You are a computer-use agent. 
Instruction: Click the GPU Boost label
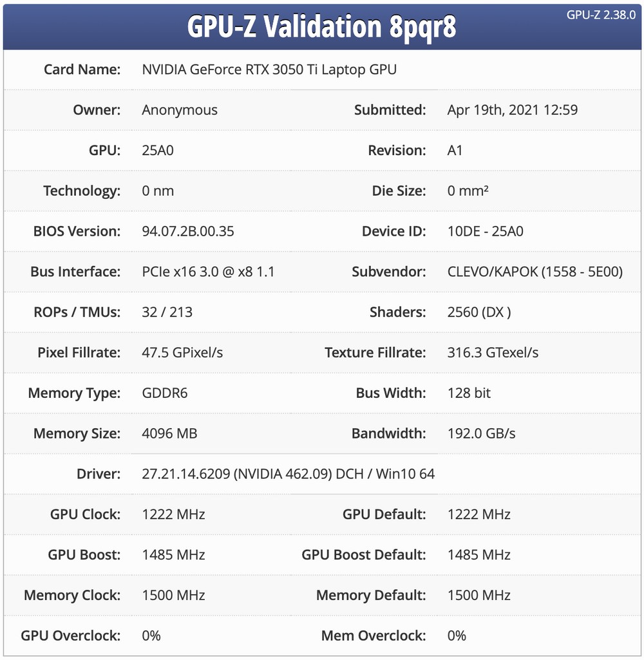click(84, 554)
